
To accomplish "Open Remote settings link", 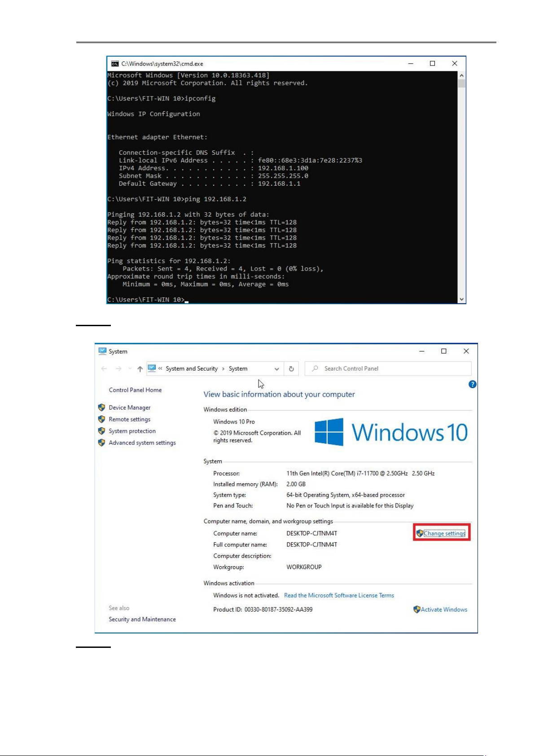I will 130,419.
